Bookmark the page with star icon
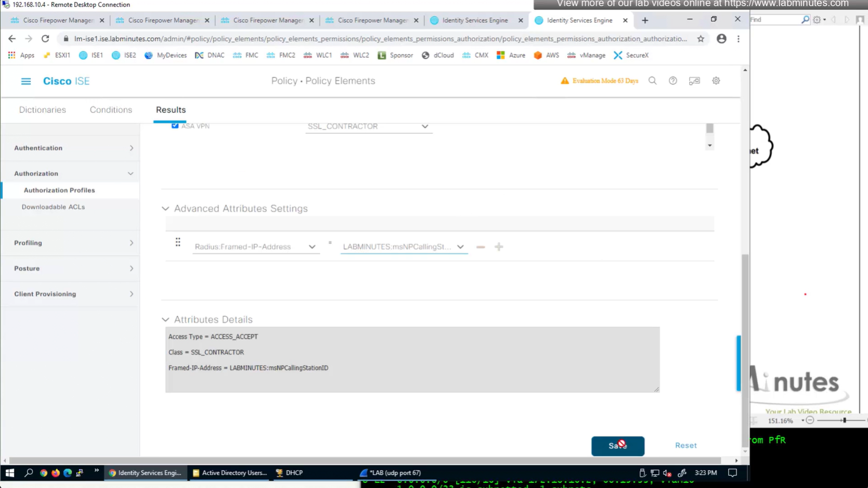The height and width of the screenshot is (488, 868). tap(701, 38)
